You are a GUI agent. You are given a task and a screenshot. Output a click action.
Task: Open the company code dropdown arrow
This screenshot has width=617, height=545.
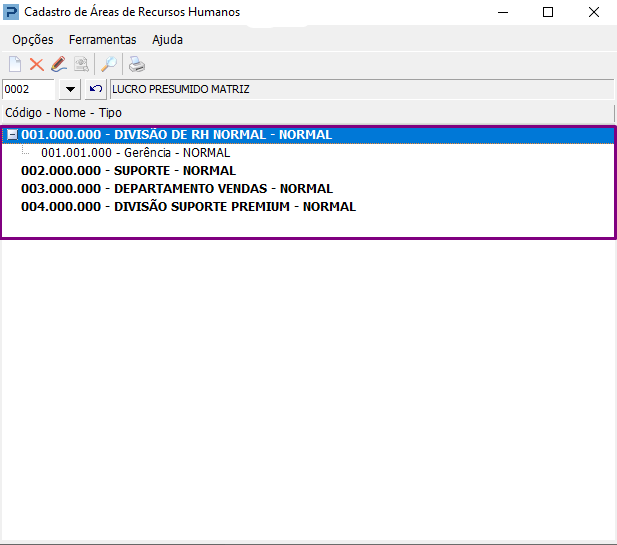[x=70, y=89]
